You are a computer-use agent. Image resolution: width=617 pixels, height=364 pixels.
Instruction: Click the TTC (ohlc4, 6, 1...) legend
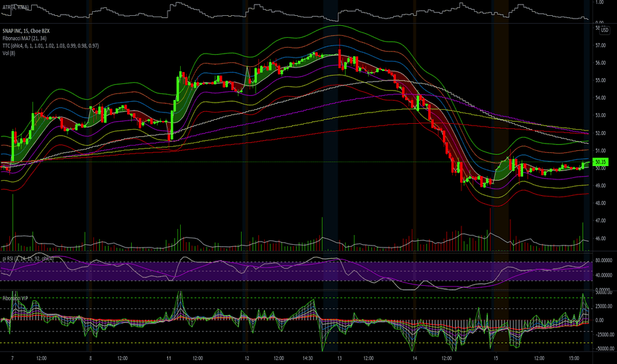(x=50, y=46)
